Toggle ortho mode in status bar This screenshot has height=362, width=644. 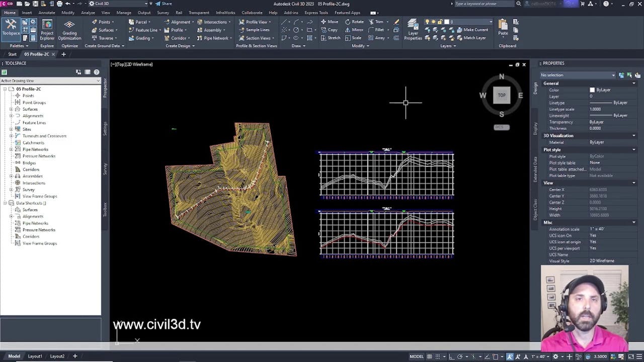(x=451, y=356)
